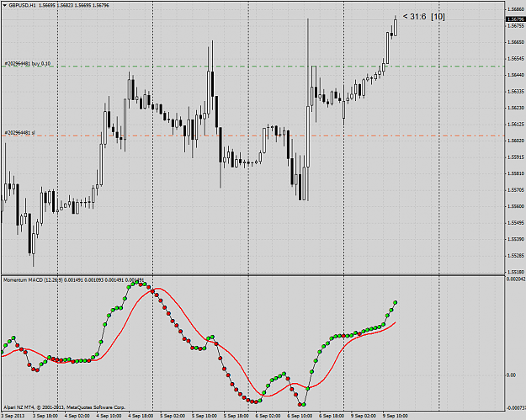526x420 pixels.
Task: Select the '#202964481 sl' stop loss label
Action: (20, 133)
